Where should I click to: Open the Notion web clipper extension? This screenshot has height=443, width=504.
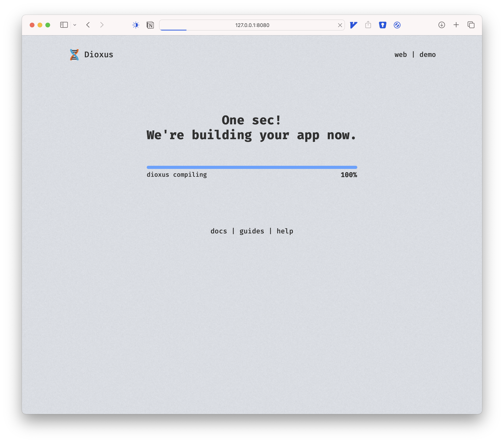click(x=150, y=25)
